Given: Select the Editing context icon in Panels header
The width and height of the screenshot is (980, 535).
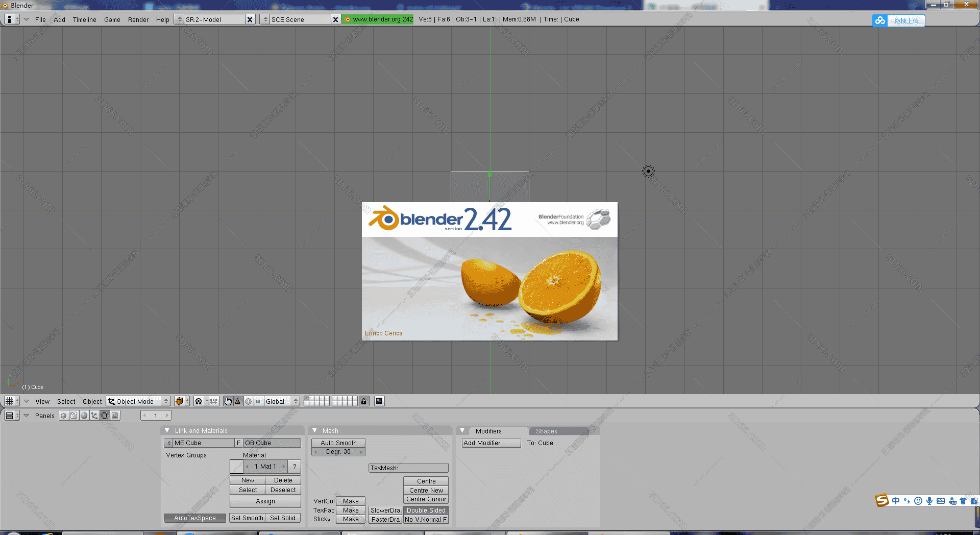Looking at the screenshot, I should point(105,416).
